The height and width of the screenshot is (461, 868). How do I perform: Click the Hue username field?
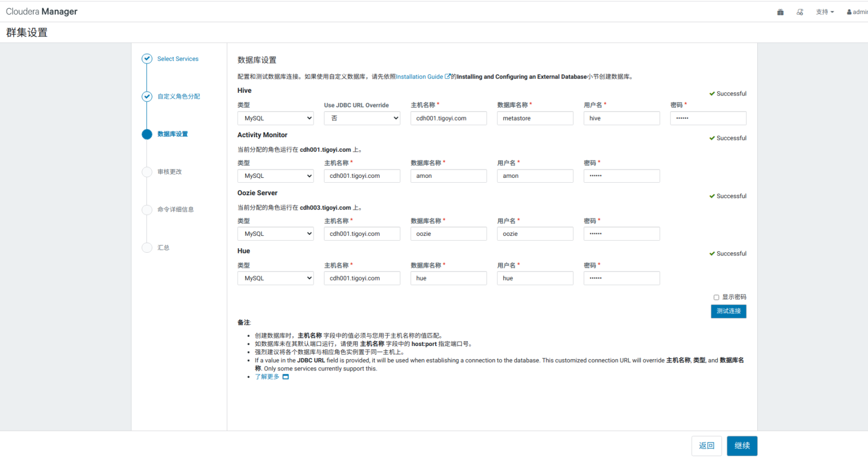535,278
